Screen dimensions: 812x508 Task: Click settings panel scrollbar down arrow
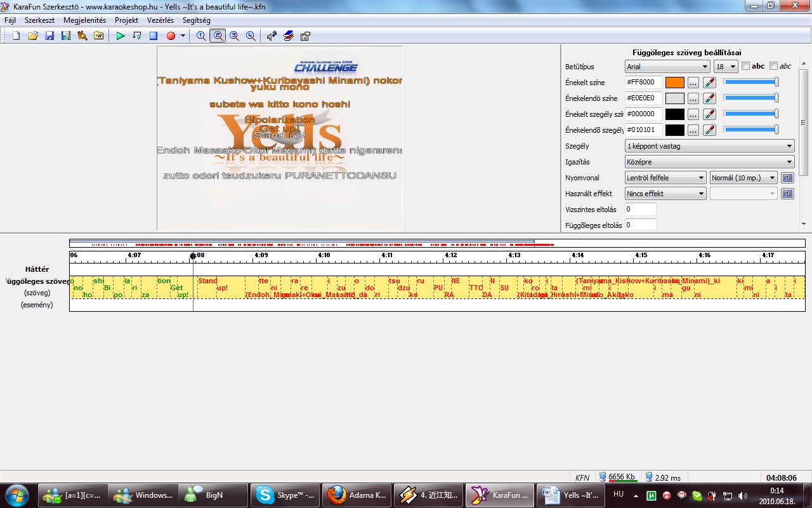click(804, 224)
